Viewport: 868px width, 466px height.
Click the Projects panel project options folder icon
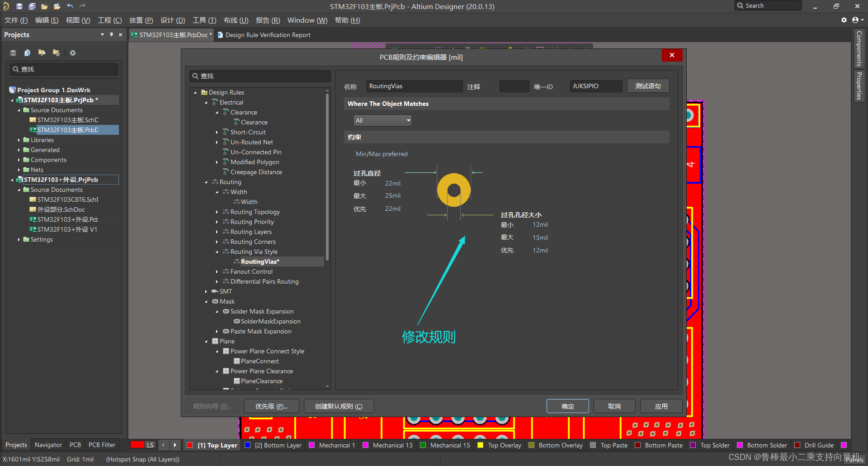[x=56, y=53]
